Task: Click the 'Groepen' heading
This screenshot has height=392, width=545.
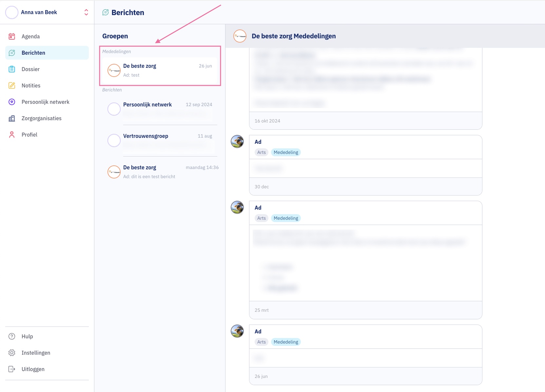Action: tap(115, 36)
